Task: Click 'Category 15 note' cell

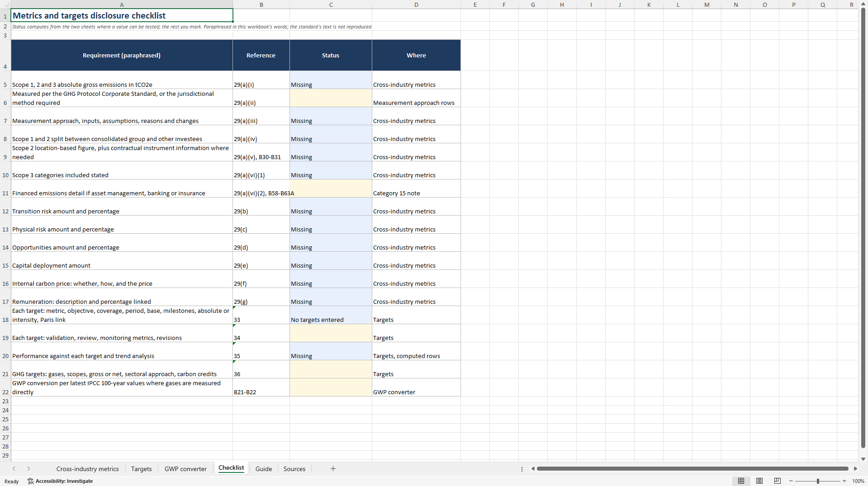Action: point(416,189)
